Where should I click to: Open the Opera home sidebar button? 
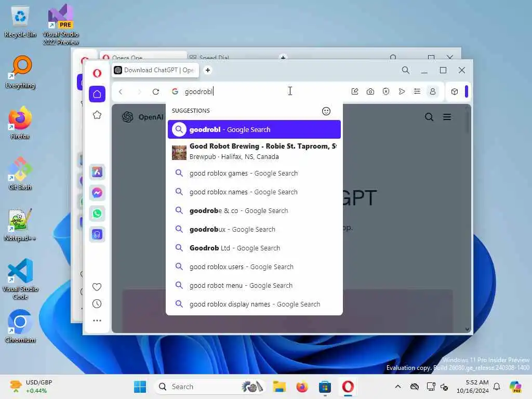click(x=97, y=94)
